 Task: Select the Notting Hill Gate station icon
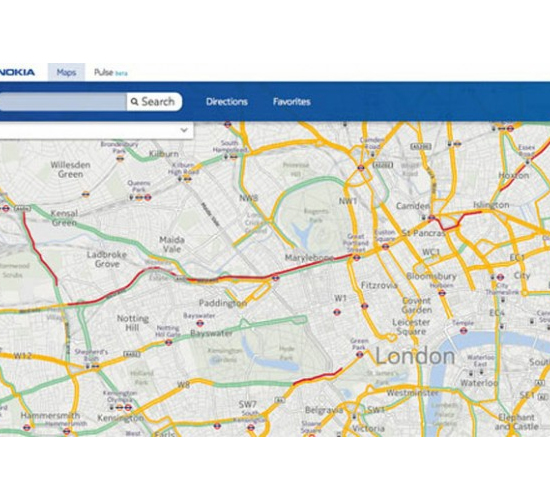168,342
